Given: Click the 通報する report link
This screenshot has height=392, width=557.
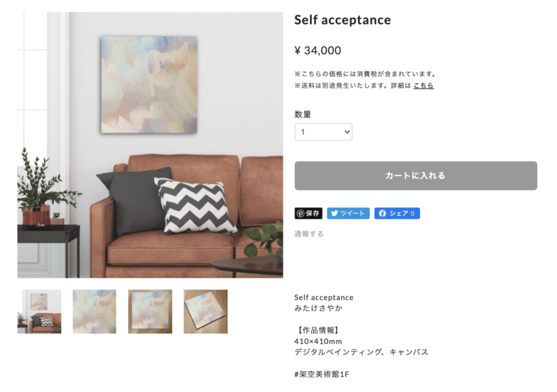Looking at the screenshot, I should tap(308, 234).
